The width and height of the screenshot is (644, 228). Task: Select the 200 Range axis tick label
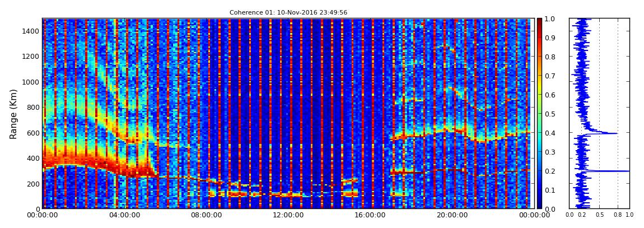pos(32,184)
